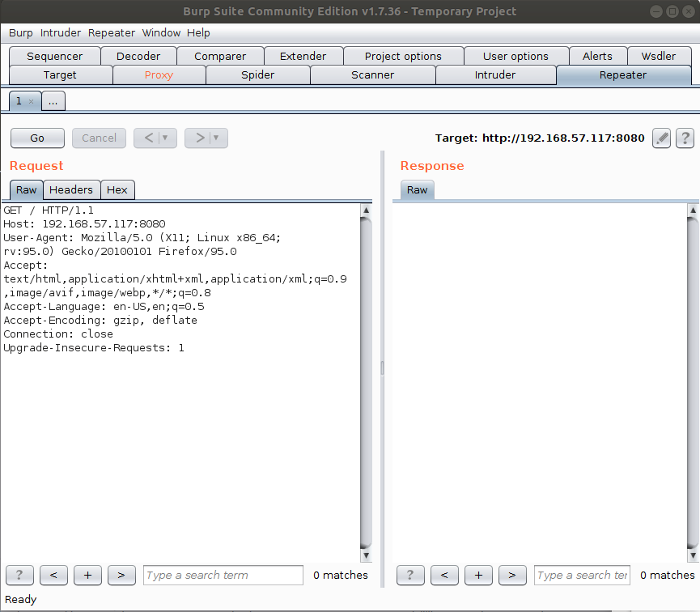This screenshot has height=612, width=700.
Task: Switch request view to Headers
Action: pos(71,190)
